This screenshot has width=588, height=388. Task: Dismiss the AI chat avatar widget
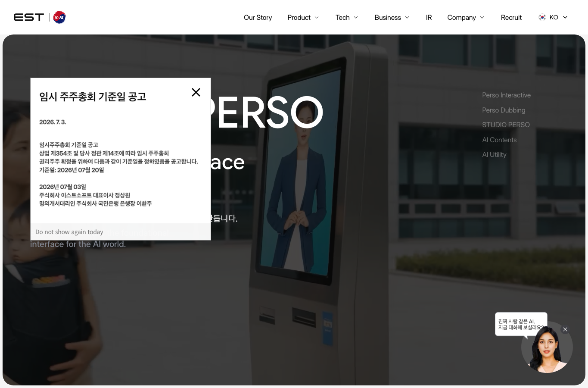tap(565, 329)
